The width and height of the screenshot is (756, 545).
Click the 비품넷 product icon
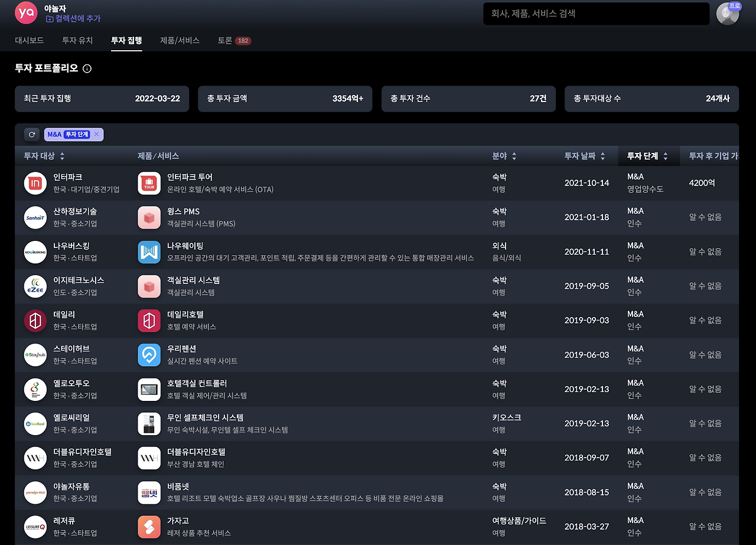[149, 492]
